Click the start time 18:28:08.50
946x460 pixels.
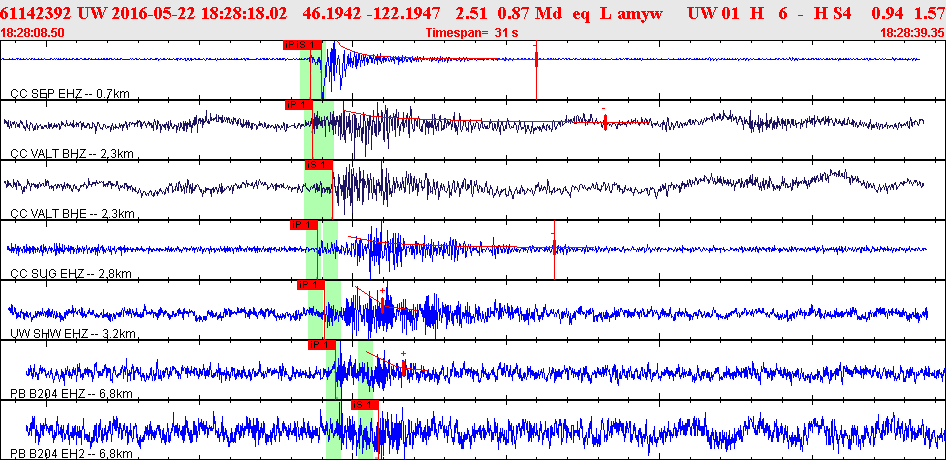[34, 33]
